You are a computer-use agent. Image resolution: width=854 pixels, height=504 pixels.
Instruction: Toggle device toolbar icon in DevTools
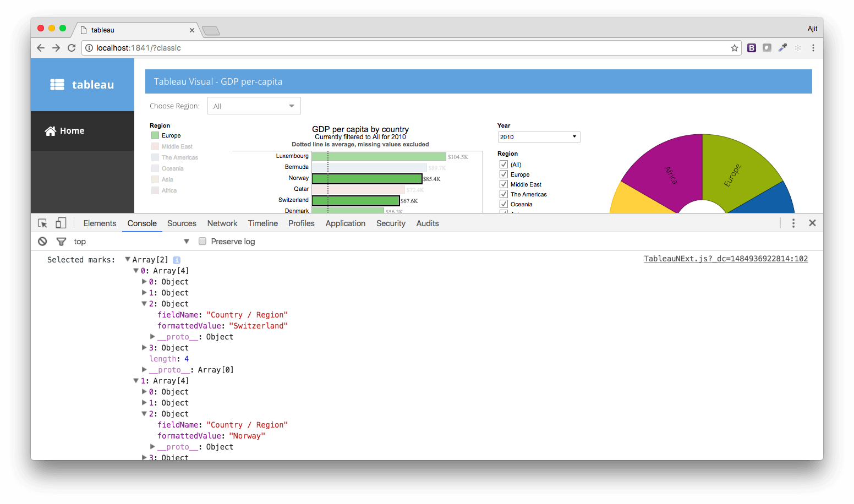[61, 223]
